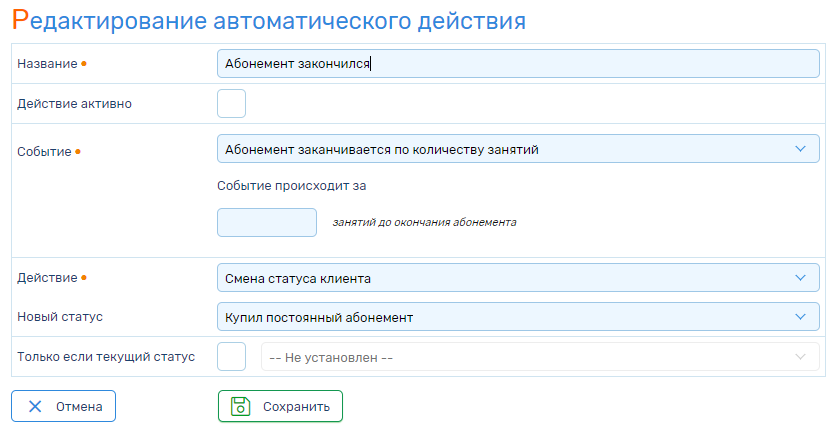
Task: Open the Событие dropdown list
Action: click(518, 149)
